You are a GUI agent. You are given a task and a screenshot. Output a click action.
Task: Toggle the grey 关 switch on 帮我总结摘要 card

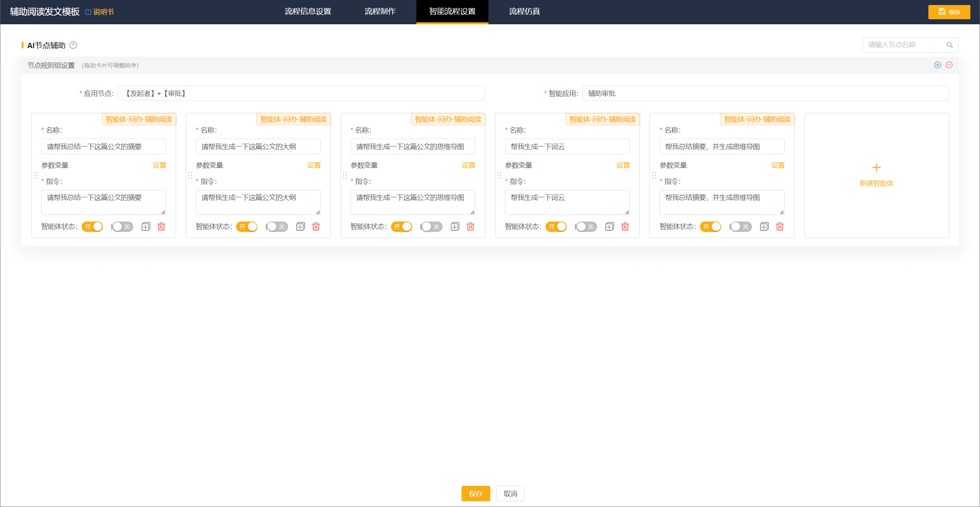click(741, 227)
